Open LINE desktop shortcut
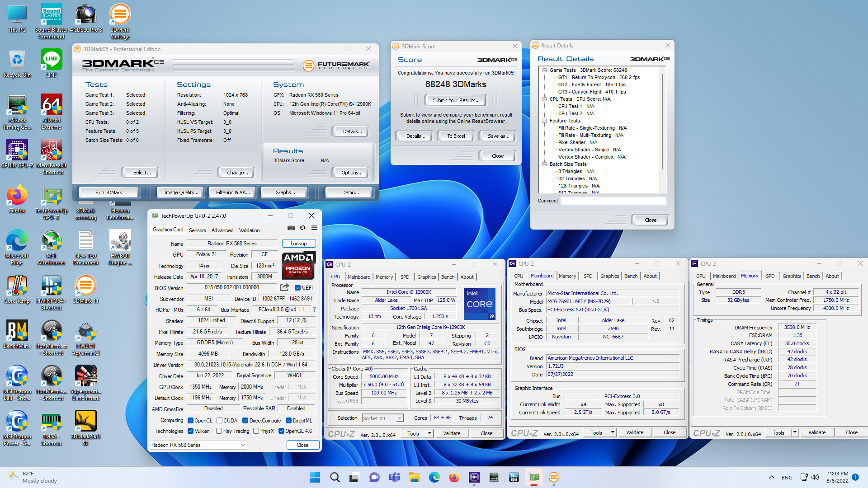This screenshot has width=868, height=488. coord(52,63)
